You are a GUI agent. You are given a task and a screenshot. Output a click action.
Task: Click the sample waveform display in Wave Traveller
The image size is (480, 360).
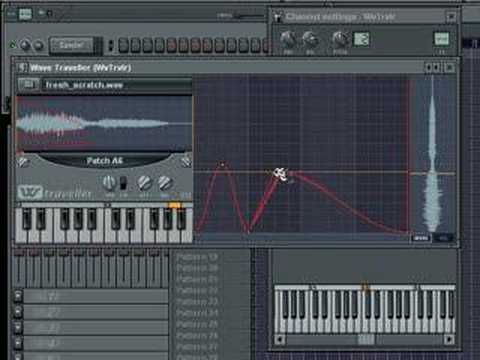click(104, 124)
